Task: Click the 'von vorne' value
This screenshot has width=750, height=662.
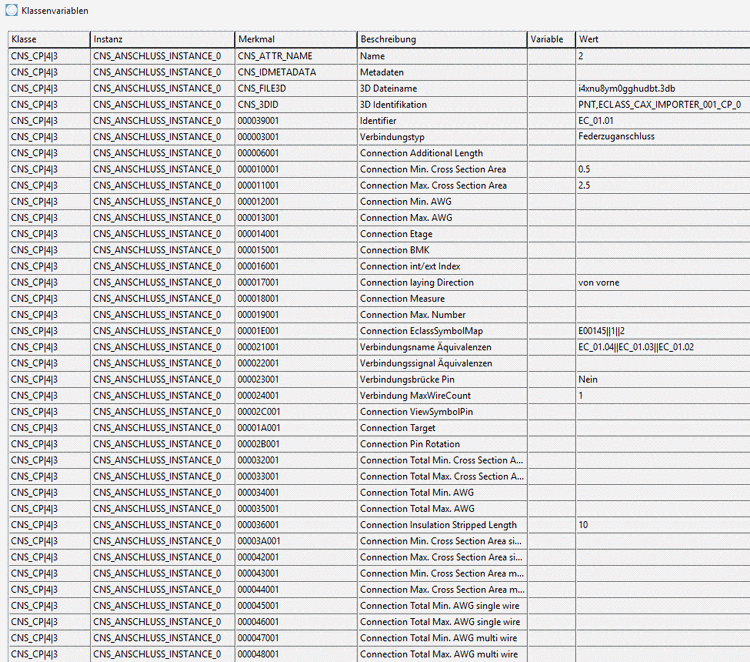Action: (598, 283)
